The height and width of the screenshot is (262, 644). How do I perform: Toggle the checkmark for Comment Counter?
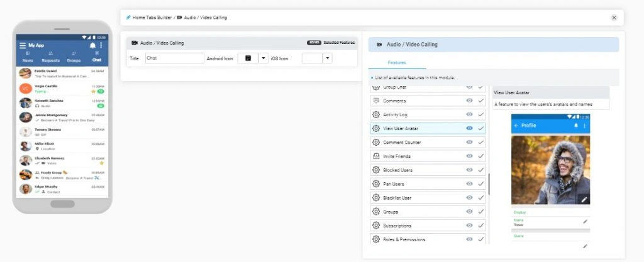[480, 142]
